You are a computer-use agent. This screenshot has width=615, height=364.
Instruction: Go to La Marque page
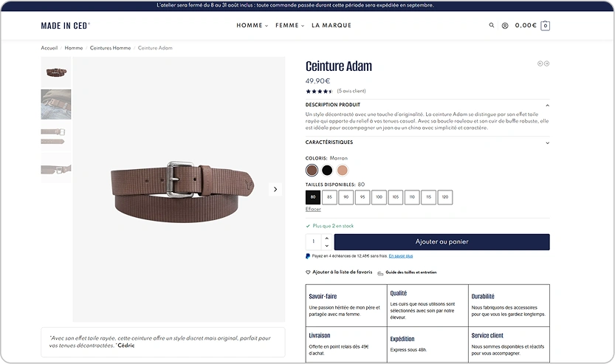[331, 26]
